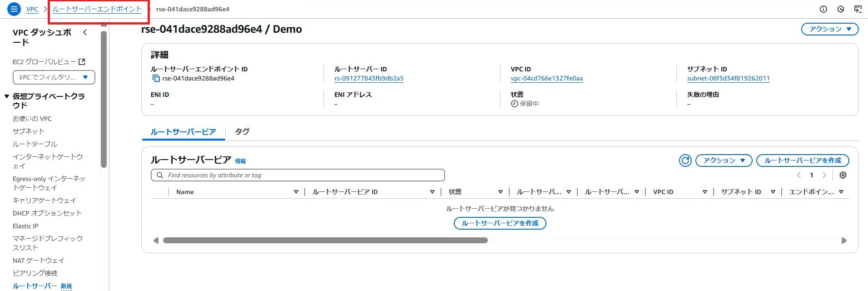Open サブネット in sidebar
The height and width of the screenshot is (291, 868).
pyautogui.click(x=29, y=131)
